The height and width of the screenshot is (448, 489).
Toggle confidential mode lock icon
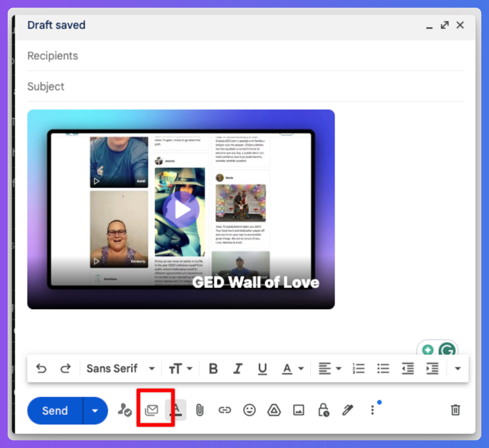tap(324, 410)
